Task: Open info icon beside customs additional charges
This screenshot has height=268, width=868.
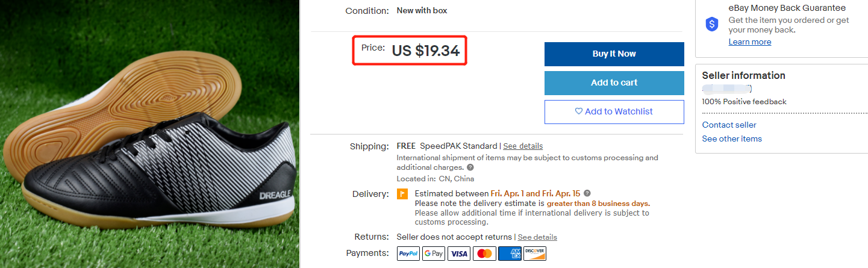Action: (x=470, y=167)
